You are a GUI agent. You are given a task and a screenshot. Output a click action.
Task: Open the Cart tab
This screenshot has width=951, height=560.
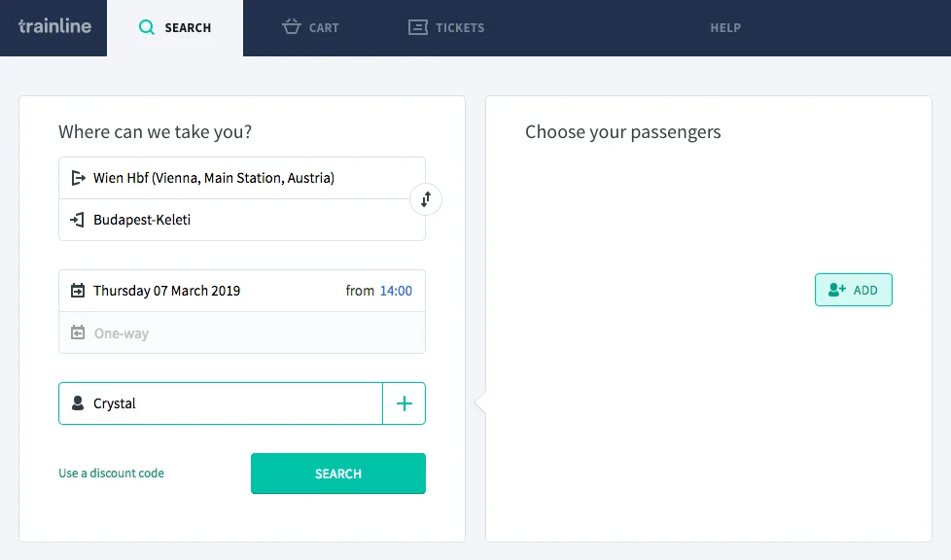pos(310,27)
